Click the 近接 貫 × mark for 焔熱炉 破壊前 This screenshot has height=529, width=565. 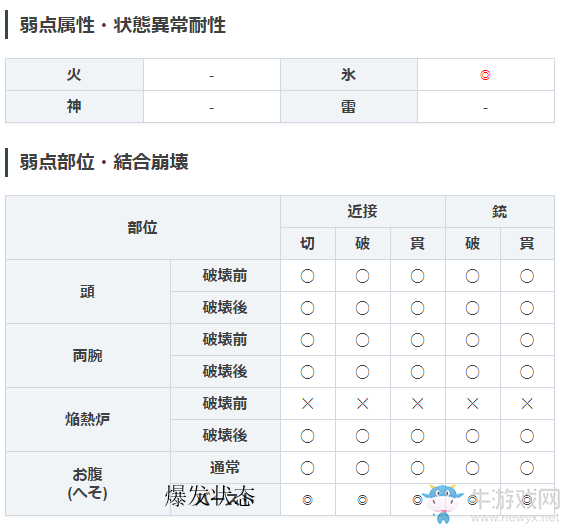tap(417, 404)
